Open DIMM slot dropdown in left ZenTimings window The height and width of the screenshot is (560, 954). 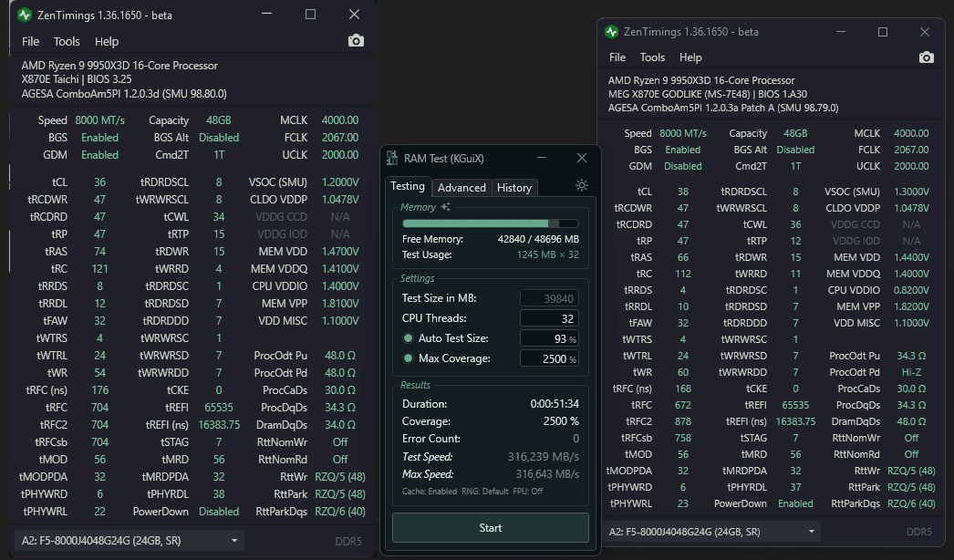pos(130,541)
